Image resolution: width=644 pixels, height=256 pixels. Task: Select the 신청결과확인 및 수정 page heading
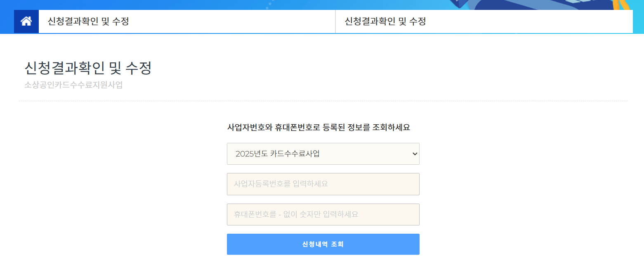pyautogui.click(x=88, y=68)
